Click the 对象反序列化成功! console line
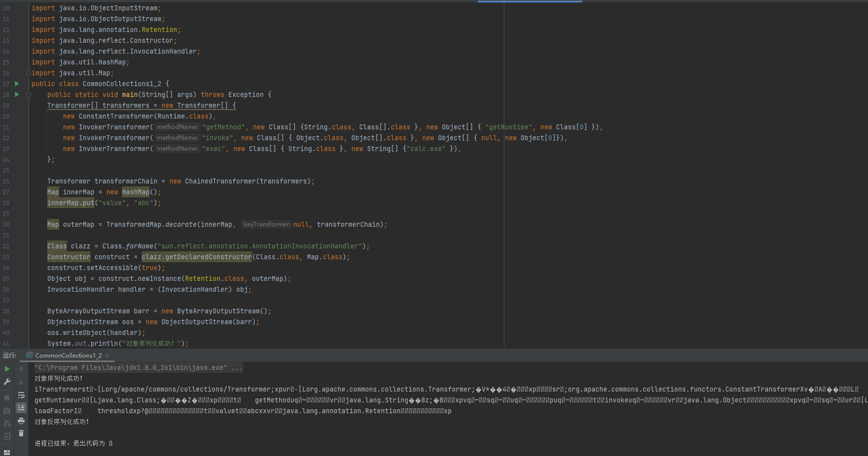Screen dimensions: 868x456 click(x=62, y=422)
